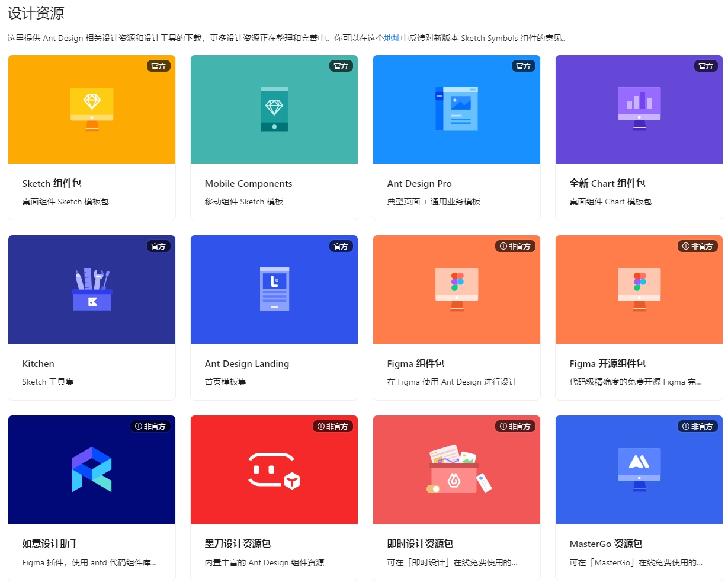Click description 在 Figma 使用 Ant Design 进行设计
This screenshot has width=728, height=585.
(452, 382)
